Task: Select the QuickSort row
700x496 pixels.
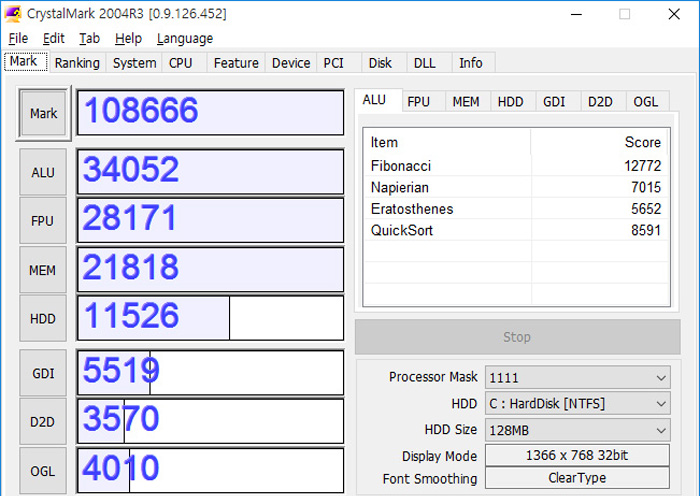Action: tap(517, 230)
